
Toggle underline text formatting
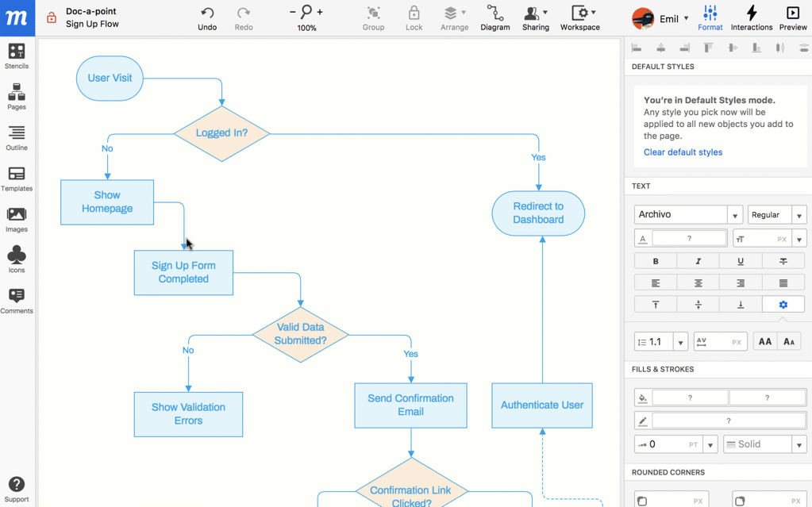(x=741, y=261)
